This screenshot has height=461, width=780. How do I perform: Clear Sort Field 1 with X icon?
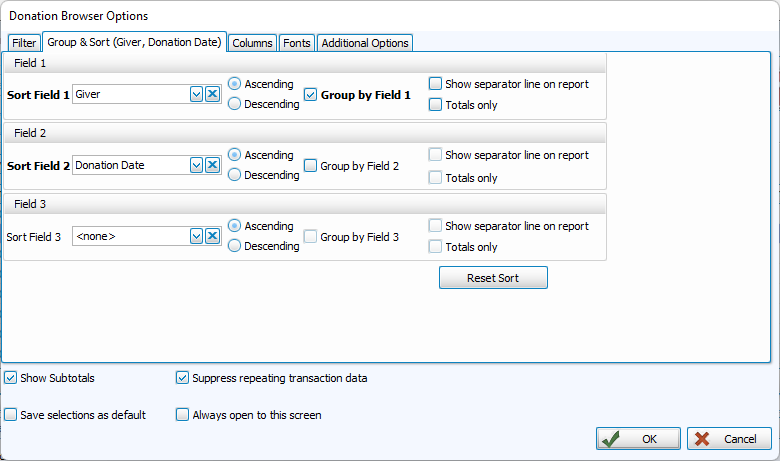[212, 94]
